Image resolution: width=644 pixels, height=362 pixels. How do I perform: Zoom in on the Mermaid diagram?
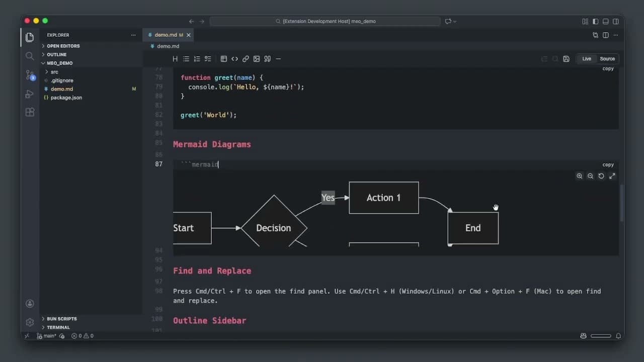(x=580, y=176)
